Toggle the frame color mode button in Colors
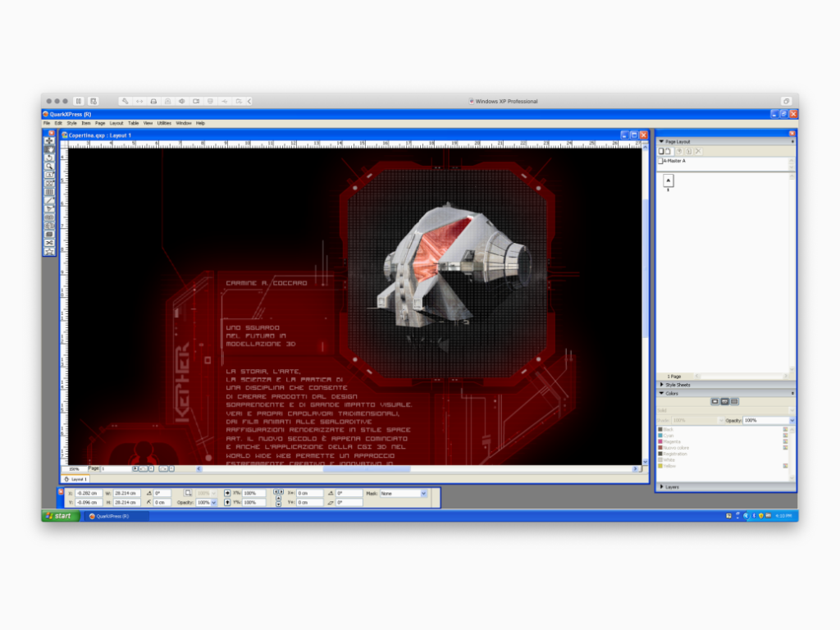Screen dimensions: 840x630 coord(714,401)
